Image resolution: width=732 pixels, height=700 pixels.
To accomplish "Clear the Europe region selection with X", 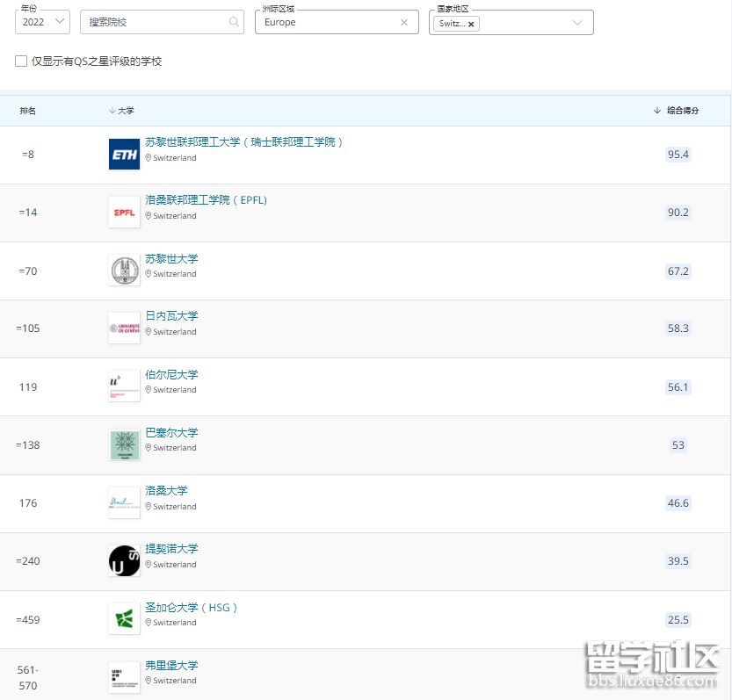I will (x=404, y=23).
